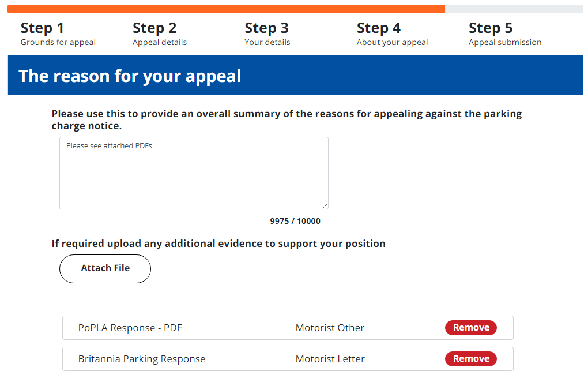
Task: Click the Motorist Other document type
Action: click(x=330, y=328)
